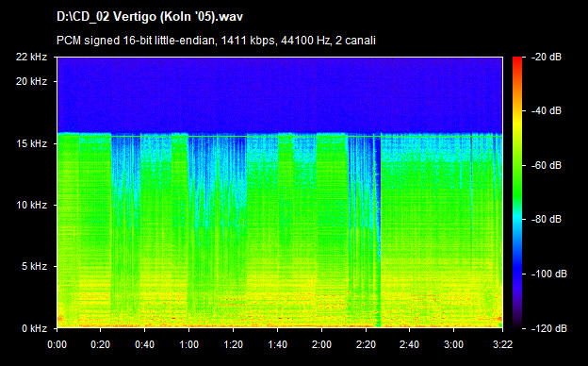Click the 10 kHz frequency axis label
Screen dimensions: 588x366
31,205
